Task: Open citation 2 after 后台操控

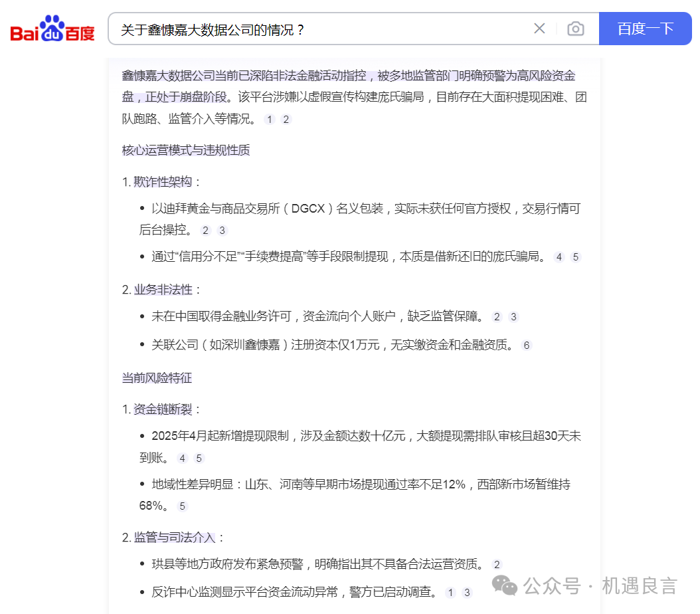Action: pos(205,231)
